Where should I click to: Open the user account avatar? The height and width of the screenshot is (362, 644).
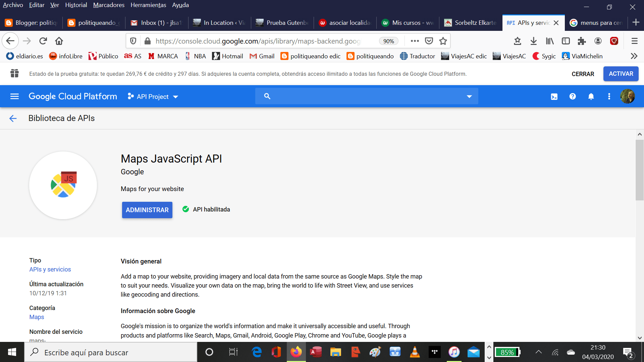click(628, 97)
